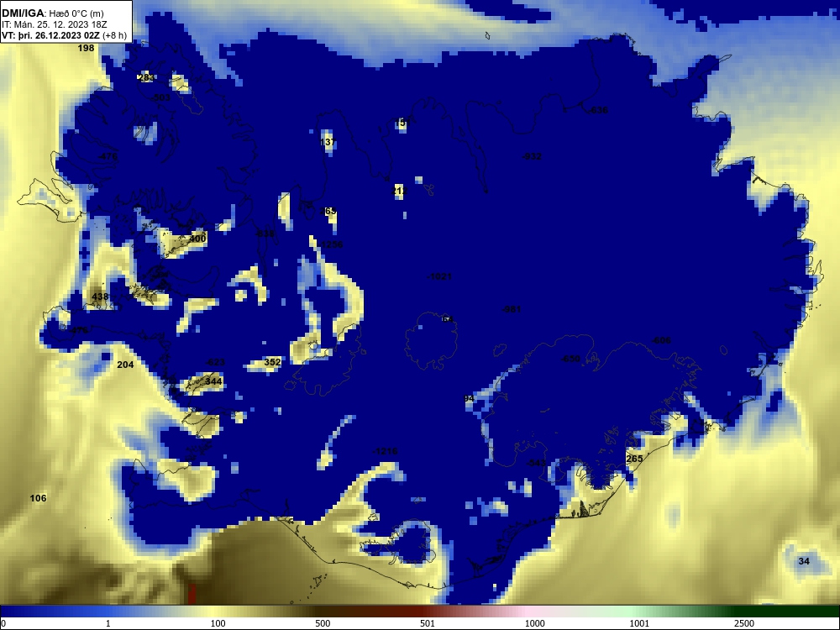Click the map value "-1021"
This screenshot has width=840, height=630.
coord(439,276)
